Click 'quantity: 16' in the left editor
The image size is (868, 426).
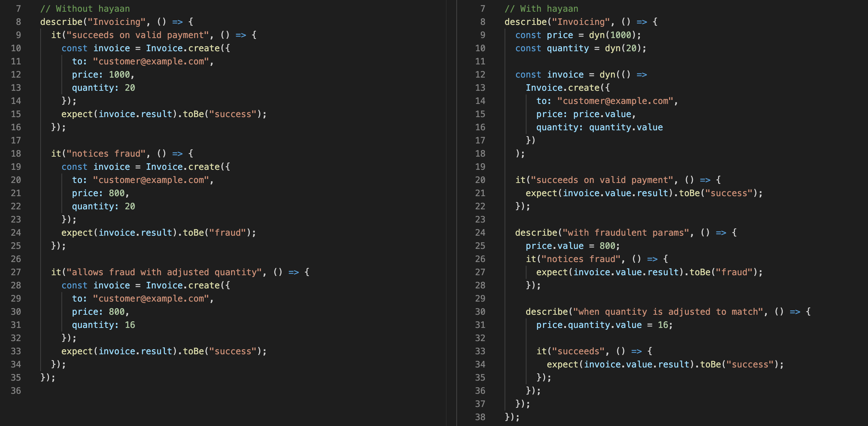tap(103, 325)
